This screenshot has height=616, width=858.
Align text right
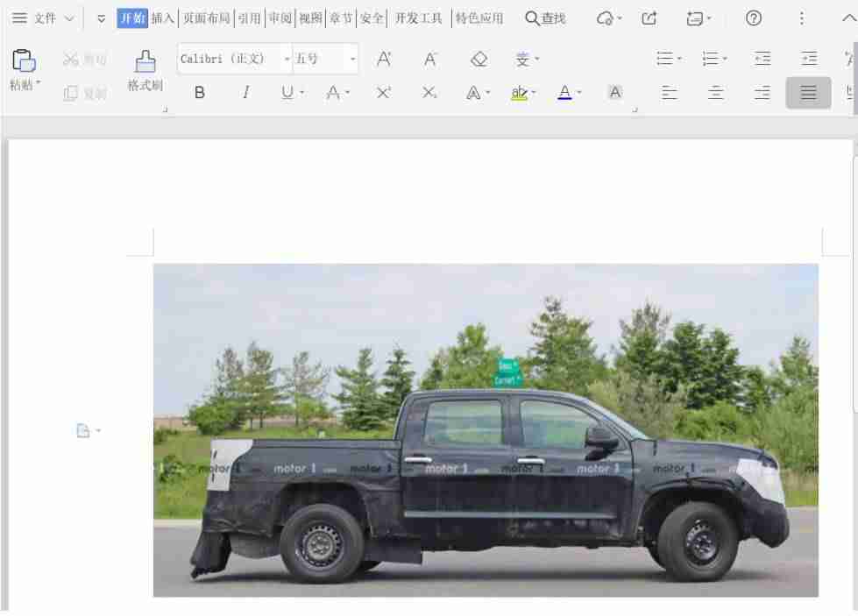[x=762, y=93]
